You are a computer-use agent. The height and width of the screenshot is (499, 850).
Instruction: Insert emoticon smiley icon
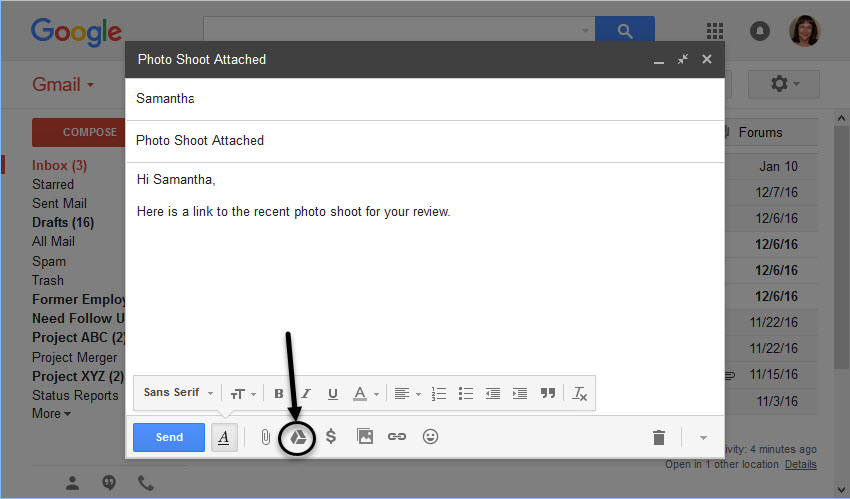(430, 436)
